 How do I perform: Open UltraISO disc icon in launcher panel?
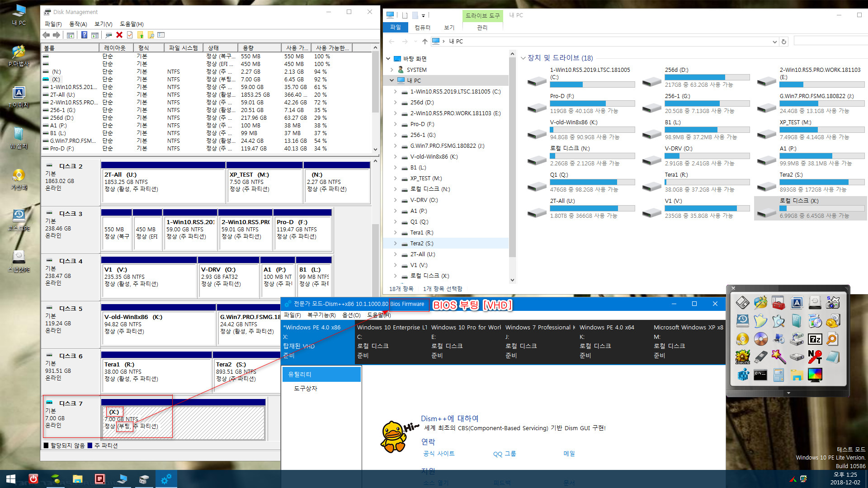760,339
